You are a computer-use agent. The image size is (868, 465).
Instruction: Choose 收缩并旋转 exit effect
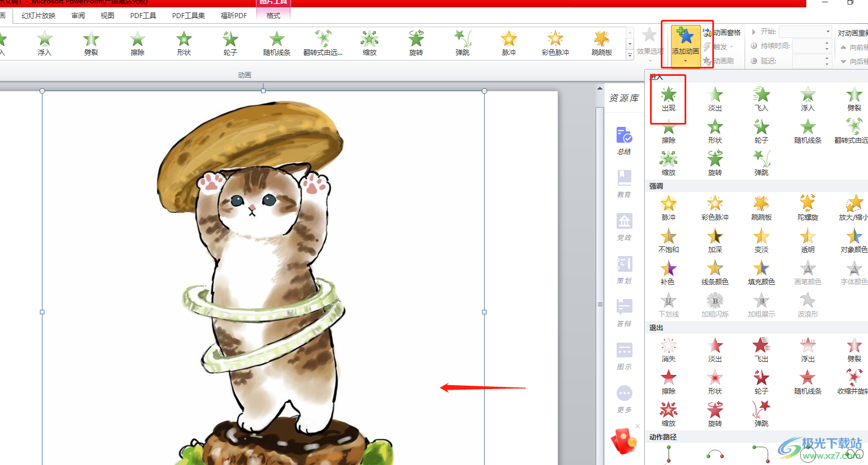[x=854, y=382]
